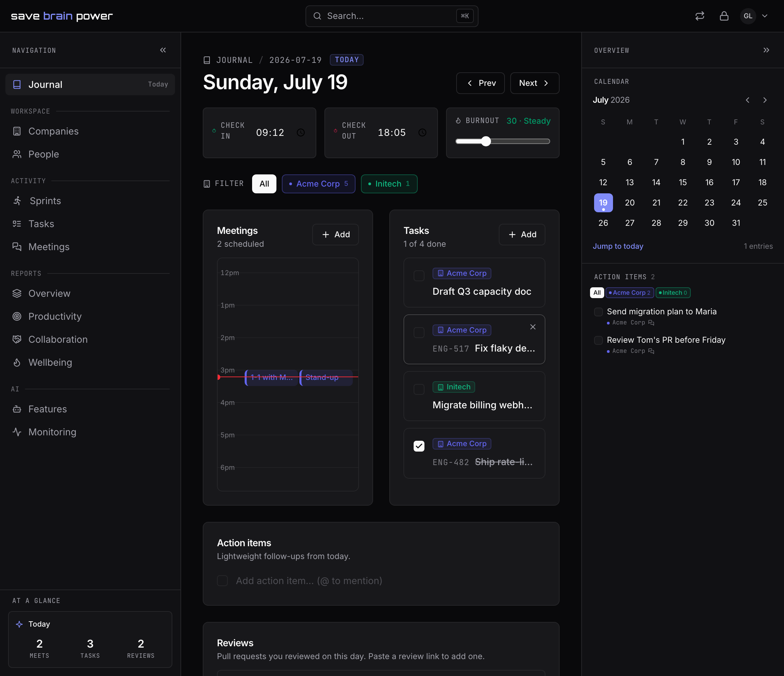Image resolution: width=784 pixels, height=676 pixels.
Task: Select July 19 in calendar
Action: pos(603,202)
